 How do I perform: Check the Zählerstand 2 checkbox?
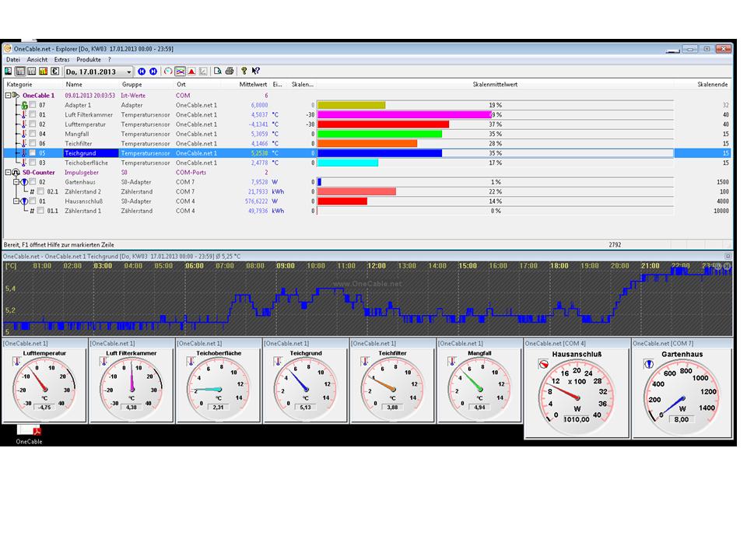click(x=40, y=191)
